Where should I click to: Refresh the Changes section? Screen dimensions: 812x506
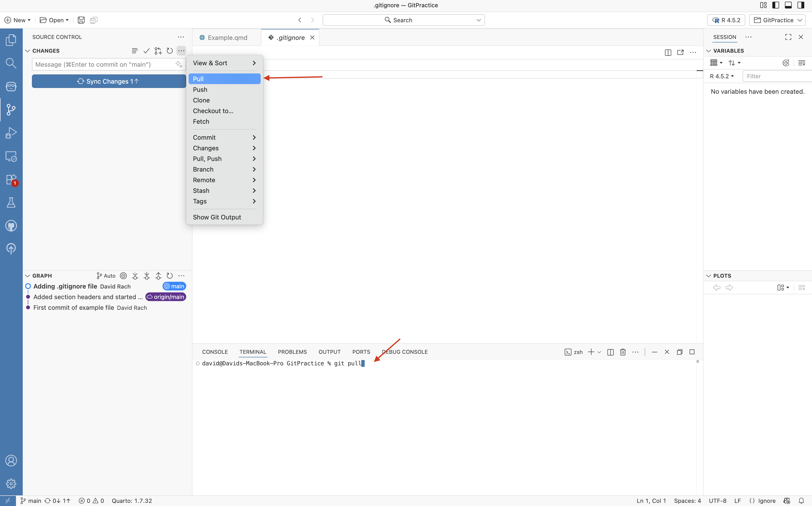pyautogui.click(x=170, y=51)
